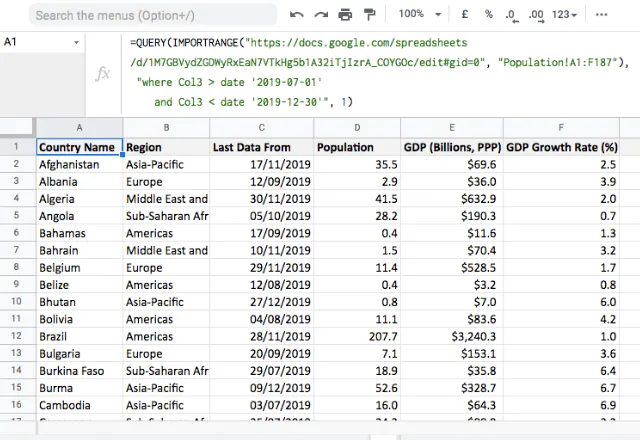The height and width of the screenshot is (440, 640).
Task: Select column D header
Action: click(356, 128)
